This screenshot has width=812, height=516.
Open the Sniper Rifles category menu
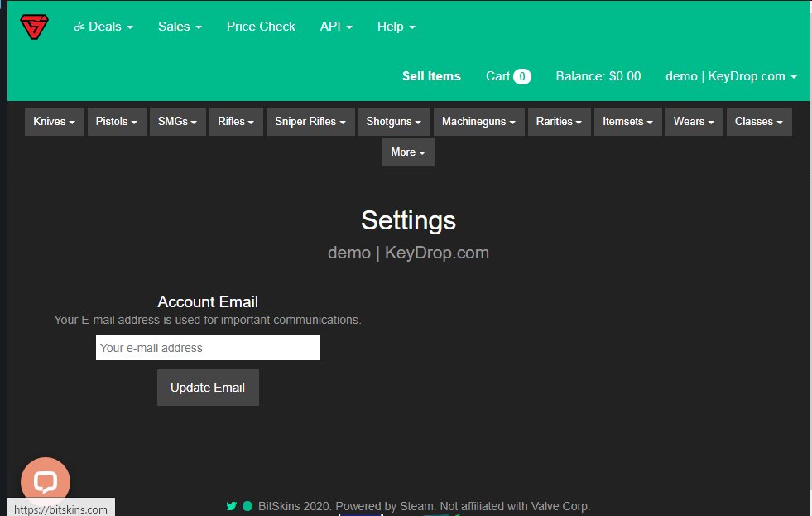310,122
